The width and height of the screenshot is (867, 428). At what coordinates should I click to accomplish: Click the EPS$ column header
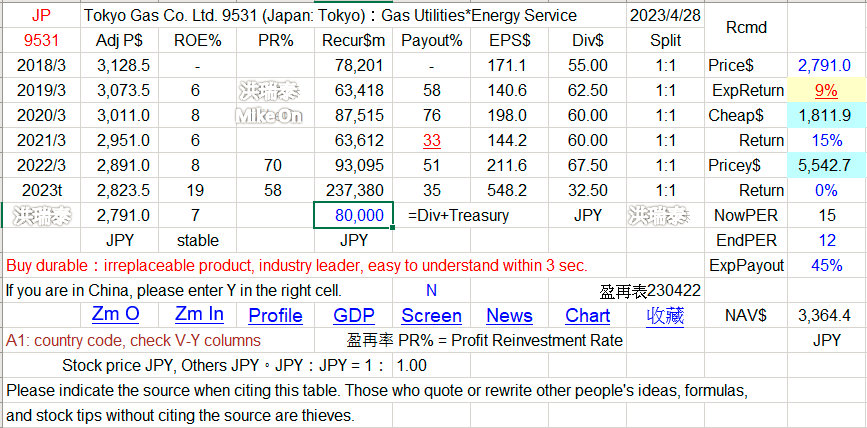coord(509,40)
